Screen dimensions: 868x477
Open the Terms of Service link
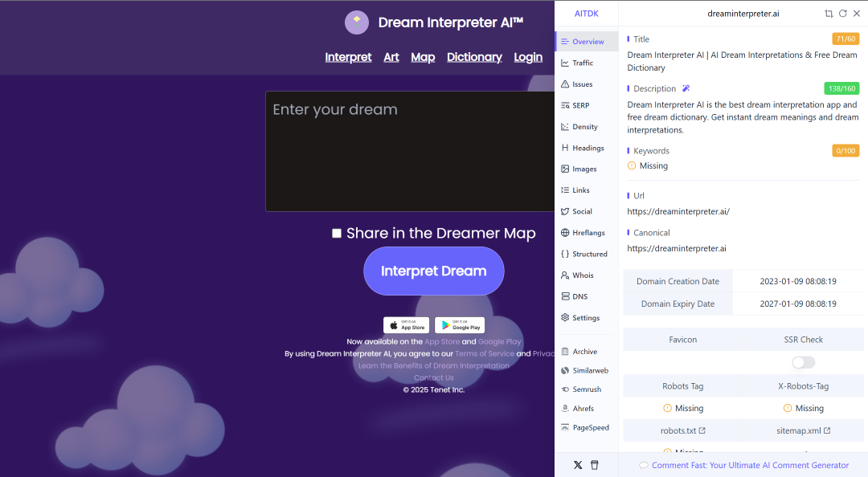pos(485,353)
